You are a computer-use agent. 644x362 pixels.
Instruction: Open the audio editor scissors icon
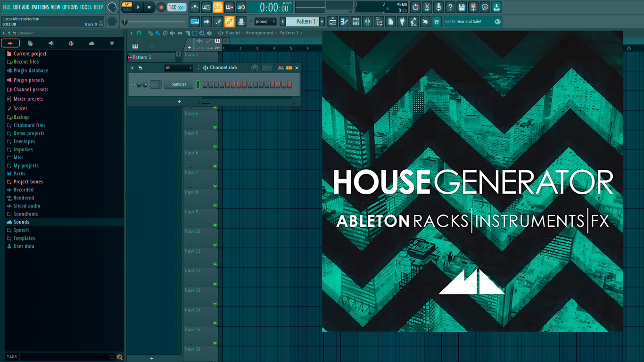(427, 7)
